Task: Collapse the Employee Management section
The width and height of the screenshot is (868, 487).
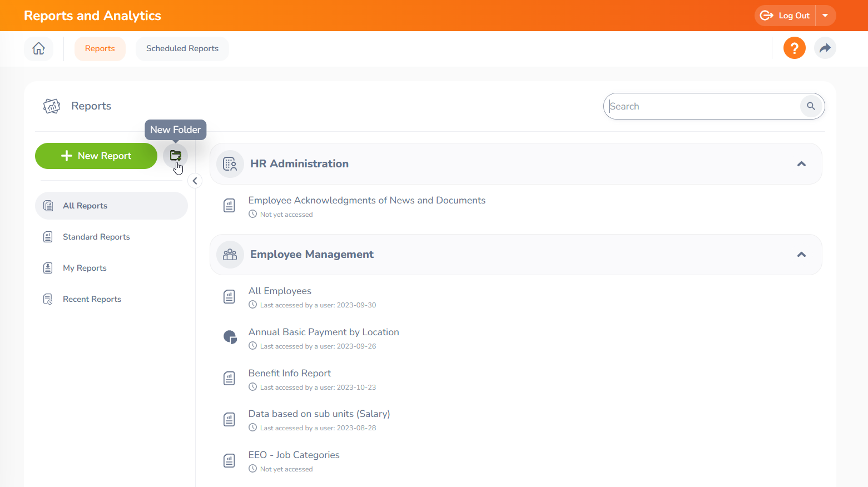Action: point(801,255)
